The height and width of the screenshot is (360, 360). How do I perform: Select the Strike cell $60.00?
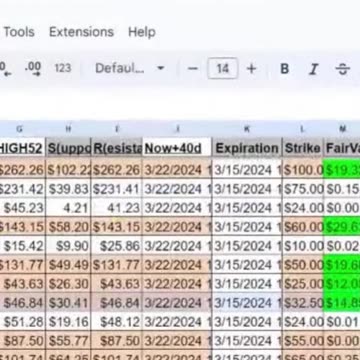click(302, 227)
